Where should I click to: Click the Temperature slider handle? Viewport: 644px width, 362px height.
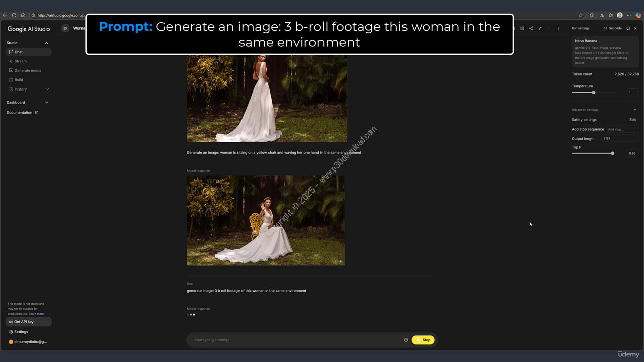[x=594, y=93]
